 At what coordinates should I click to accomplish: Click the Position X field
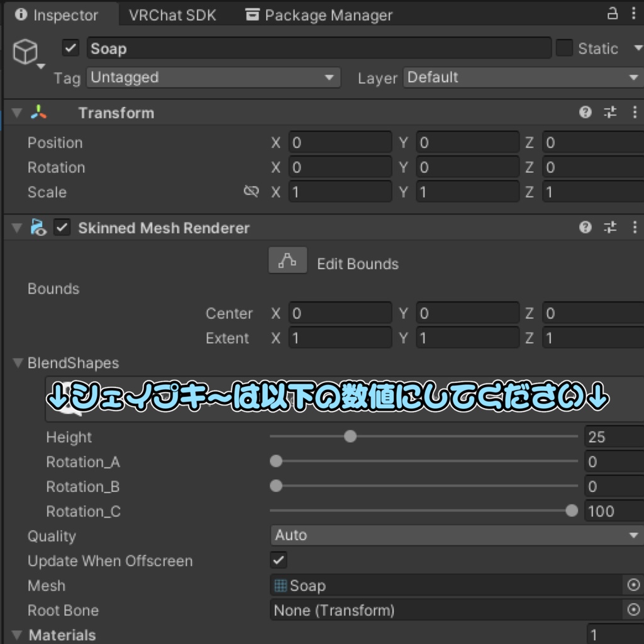(340, 143)
